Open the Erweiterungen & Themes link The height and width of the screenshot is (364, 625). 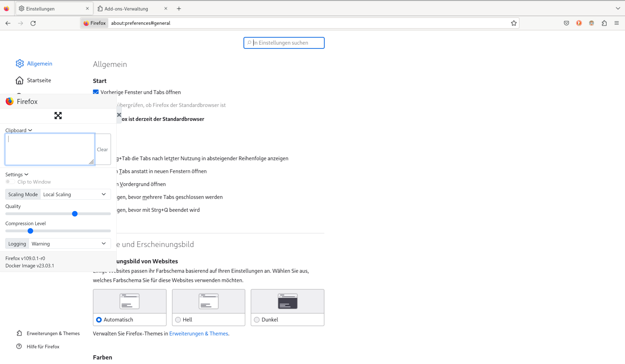point(199,333)
